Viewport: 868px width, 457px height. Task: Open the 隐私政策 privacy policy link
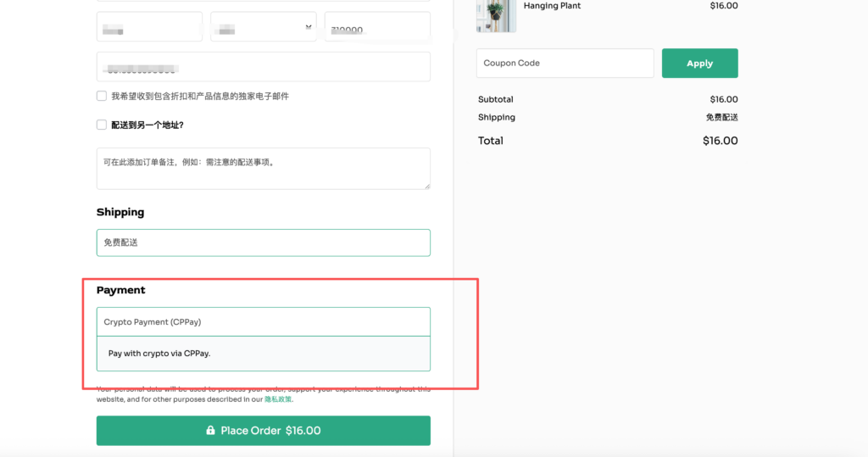point(278,398)
